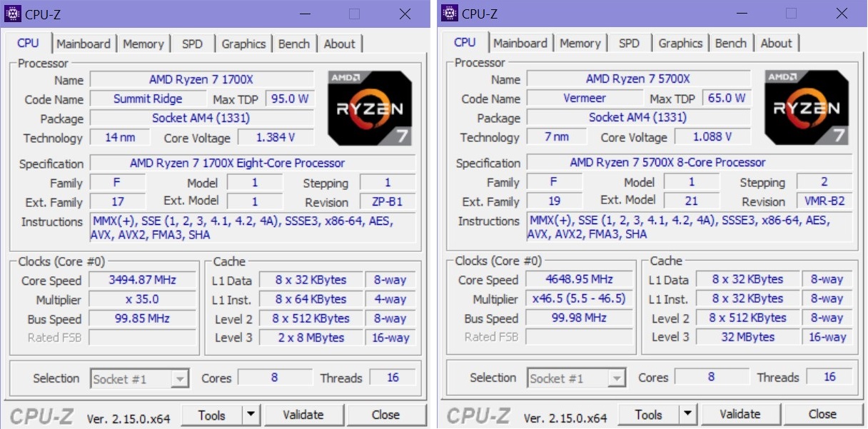Click the Core Voltage value '1.088 V'
868x429 pixels.
coord(712,136)
